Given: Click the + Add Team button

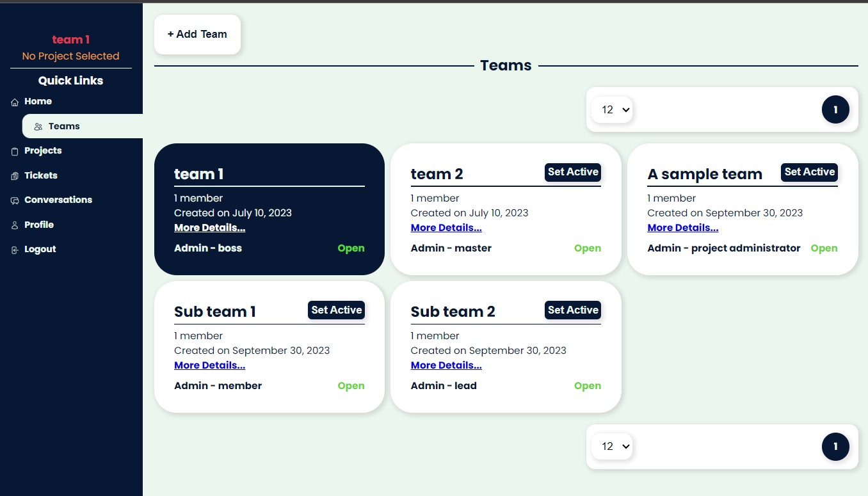Looking at the screenshot, I should point(197,35).
